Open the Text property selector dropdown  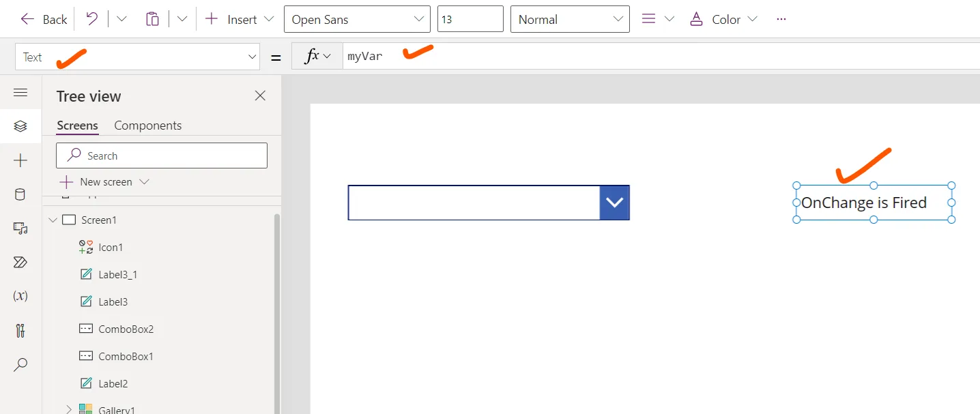[x=252, y=57]
